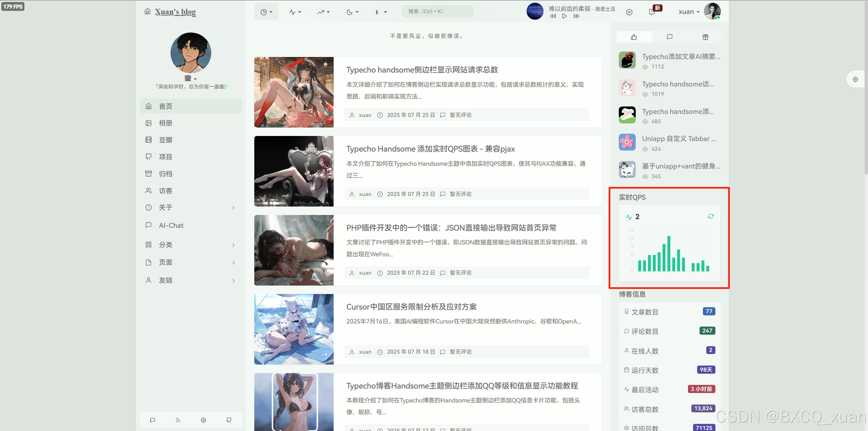
Task: Open 访客 from the sidebar
Action: point(191,191)
